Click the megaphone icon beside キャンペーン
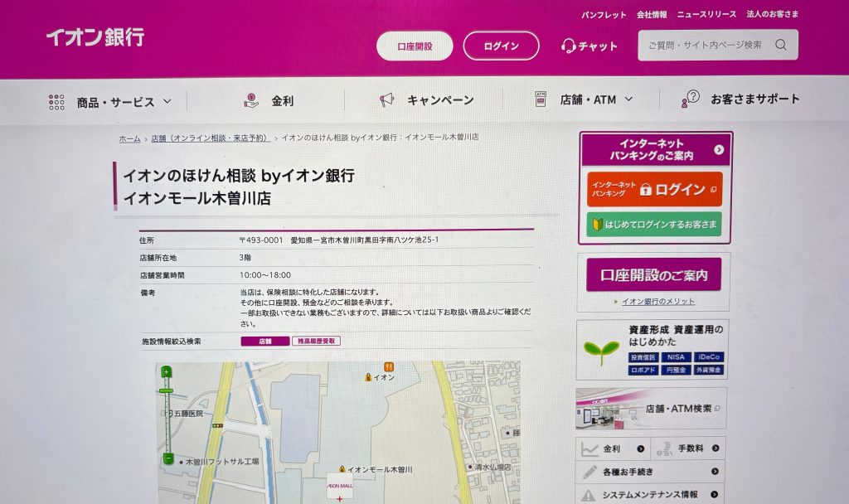 pyautogui.click(x=387, y=99)
